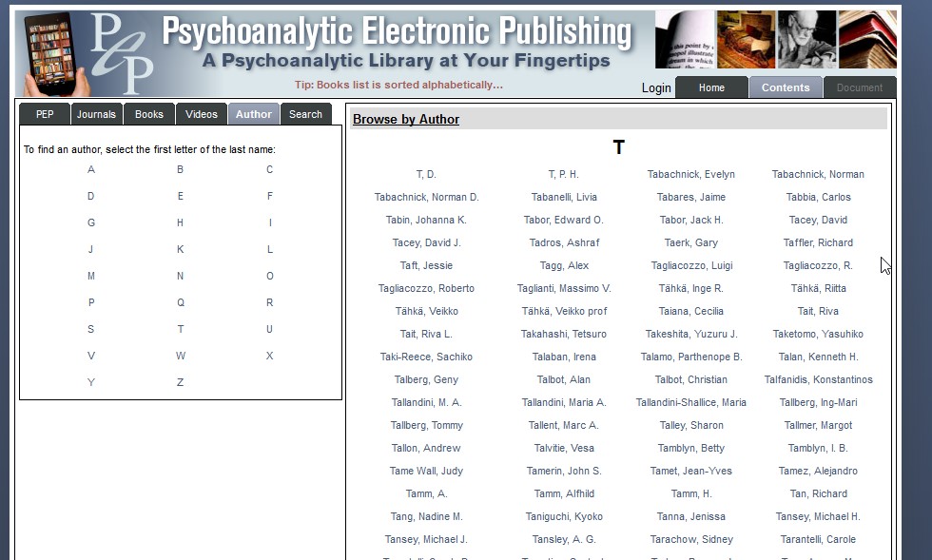Image resolution: width=932 pixels, height=560 pixels.
Task: Browse authors starting with letter A
Action: 91,169
